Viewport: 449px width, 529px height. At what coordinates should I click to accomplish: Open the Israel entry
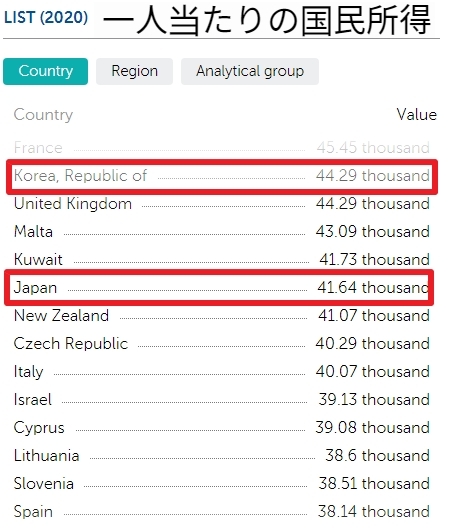click(x=222, y=400)
